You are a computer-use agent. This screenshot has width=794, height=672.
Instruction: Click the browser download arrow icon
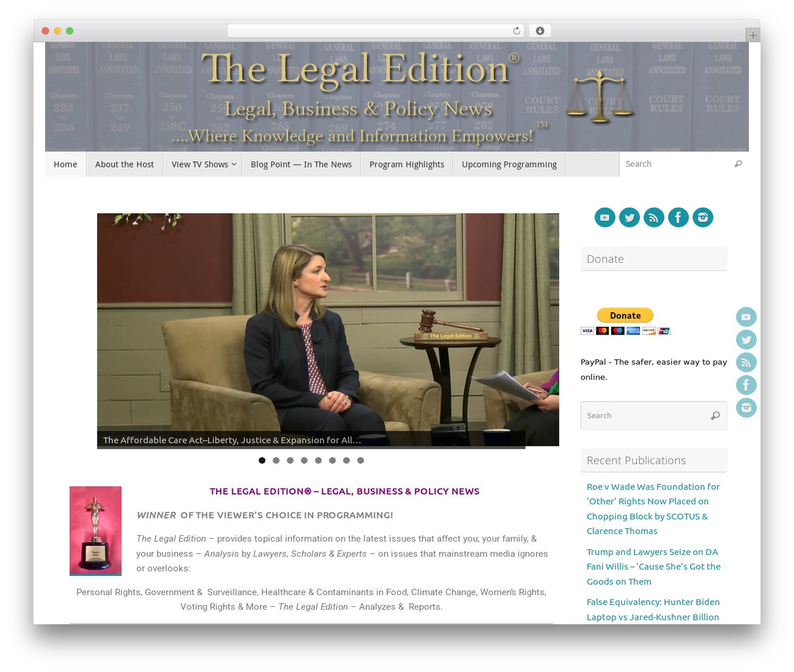pos(540,31)
